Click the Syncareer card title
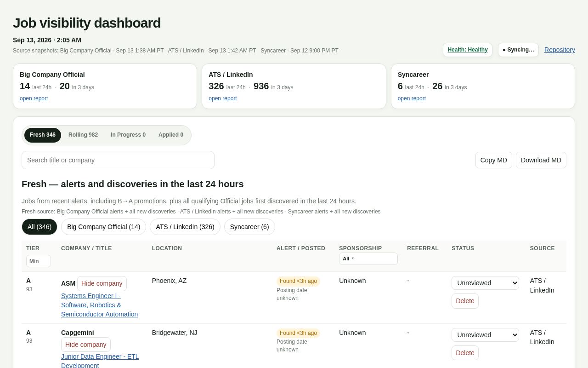The height and width of the screenshot is (368, 588). coord(413,75)
